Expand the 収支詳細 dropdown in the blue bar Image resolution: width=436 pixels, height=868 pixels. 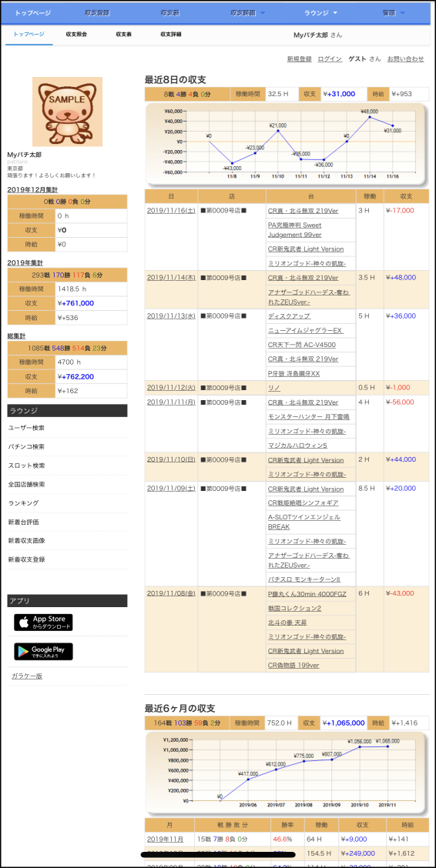click(x=247, y=13)
